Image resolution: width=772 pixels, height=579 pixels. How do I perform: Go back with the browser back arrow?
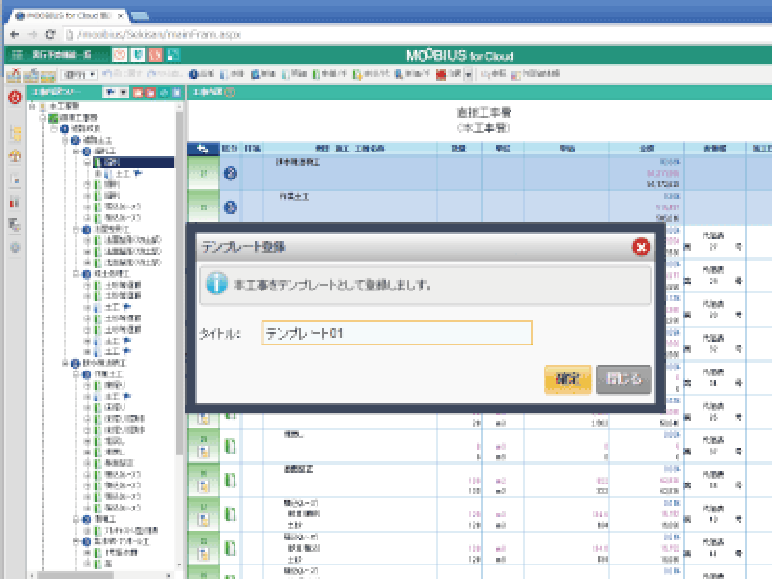[15, 34]
